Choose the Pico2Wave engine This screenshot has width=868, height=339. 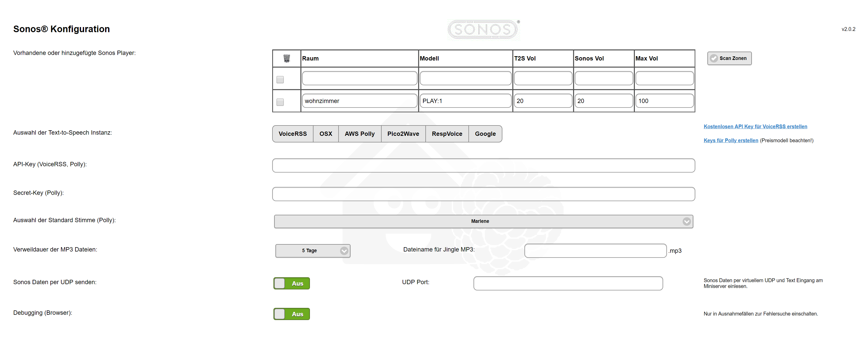403,134
